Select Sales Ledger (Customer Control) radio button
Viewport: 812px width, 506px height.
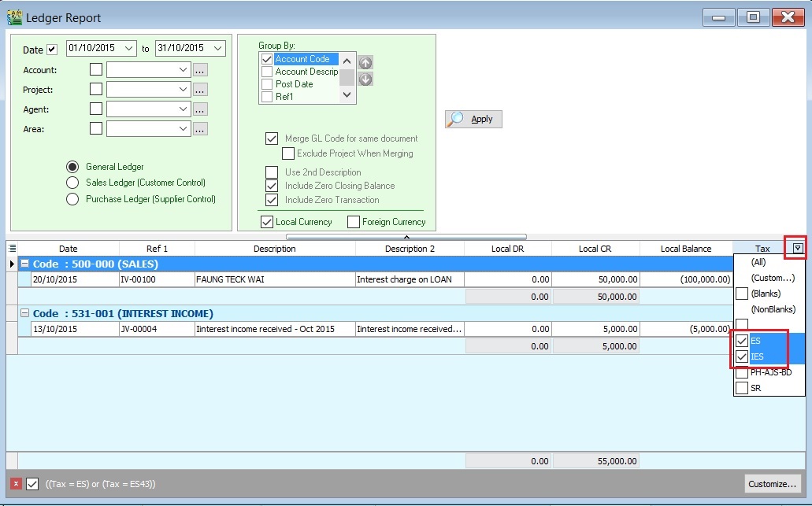pyautogui.click(x=72, y=183)
